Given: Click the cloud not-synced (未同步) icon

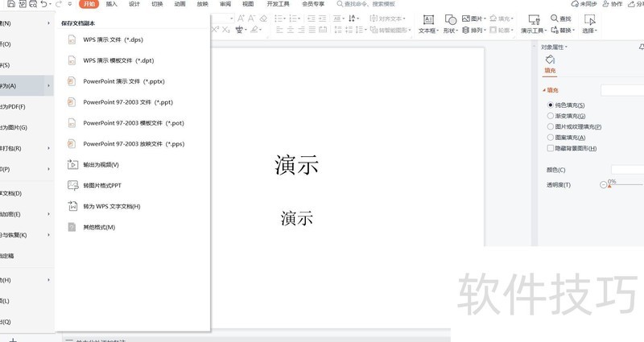Looking at the screenshot, I should 575,4.
